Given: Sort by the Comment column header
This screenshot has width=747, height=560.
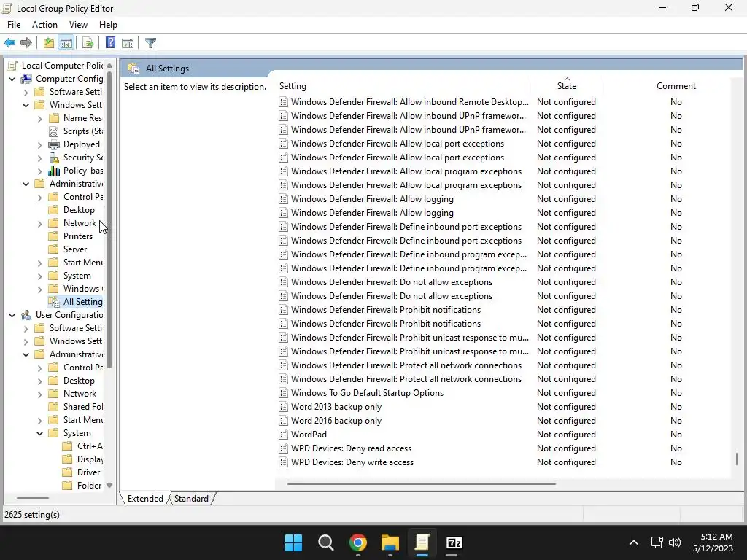Looking at the screenshot, I should coord(676,86).
